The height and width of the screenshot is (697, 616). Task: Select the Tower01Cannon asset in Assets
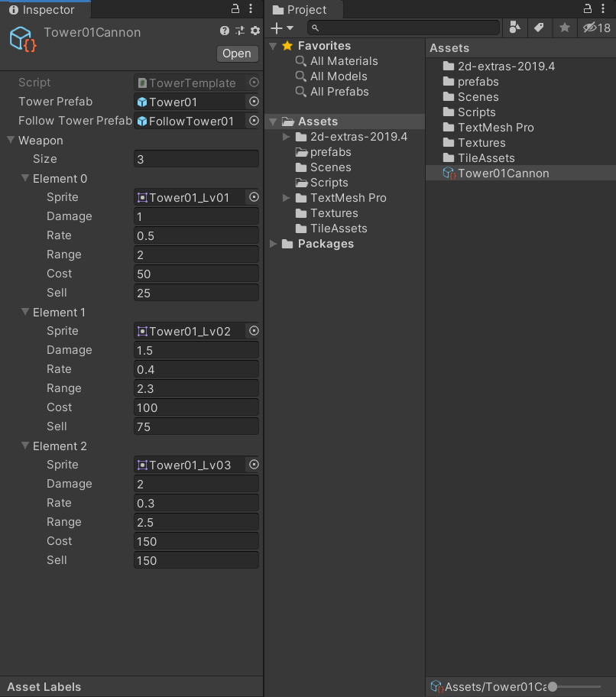pos(503,173)
